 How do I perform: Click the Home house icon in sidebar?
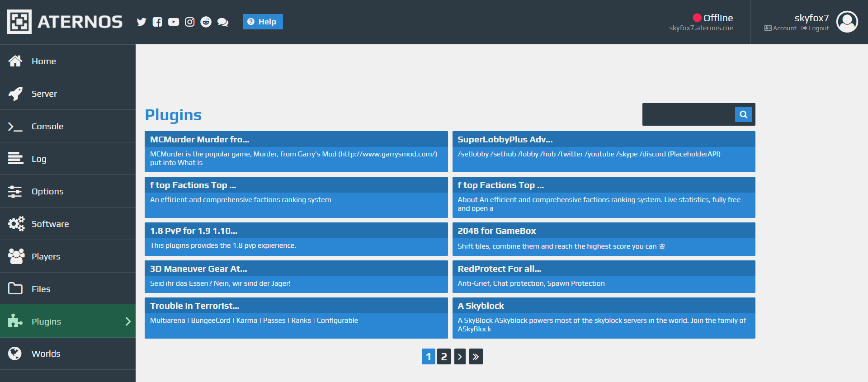[x=15, y=61]
